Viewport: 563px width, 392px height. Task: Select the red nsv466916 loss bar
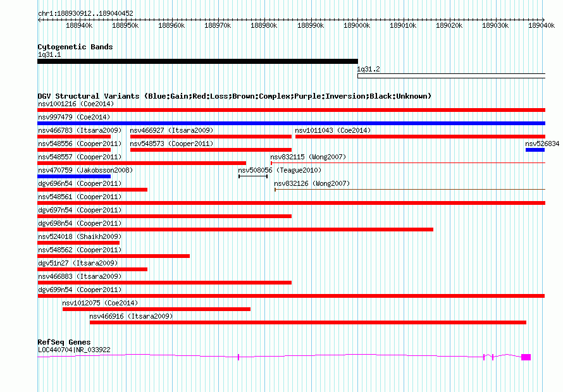coord(308,322)
